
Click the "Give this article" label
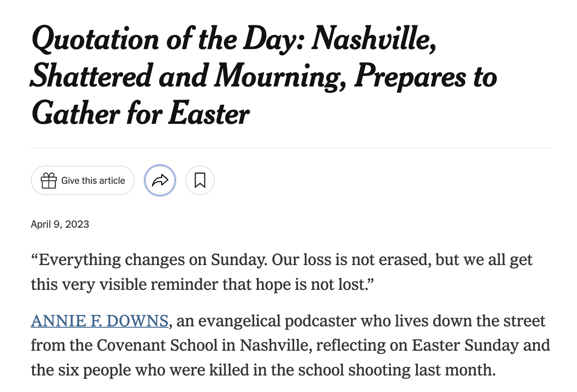tap(93, 181)
